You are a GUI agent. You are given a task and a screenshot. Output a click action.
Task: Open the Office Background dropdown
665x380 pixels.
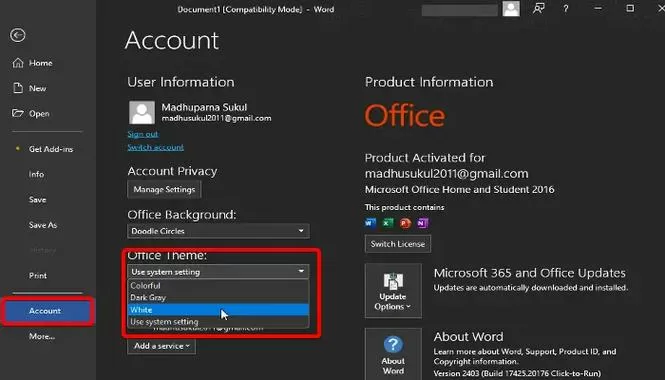point(218,231)
